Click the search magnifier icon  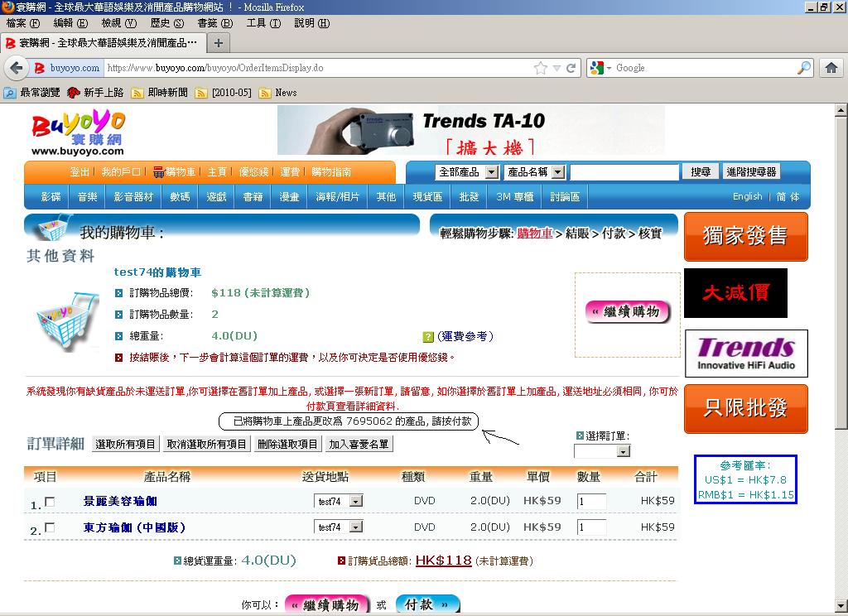(804, 68)
